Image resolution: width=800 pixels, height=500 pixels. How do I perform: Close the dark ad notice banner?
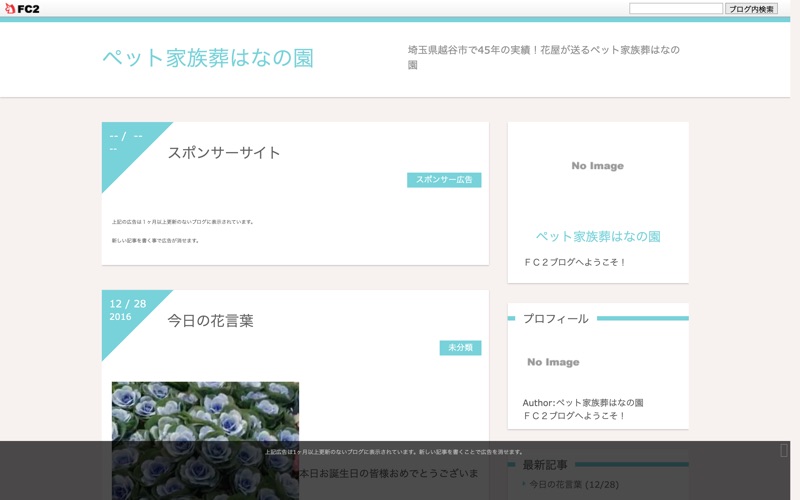coord(784,450)
